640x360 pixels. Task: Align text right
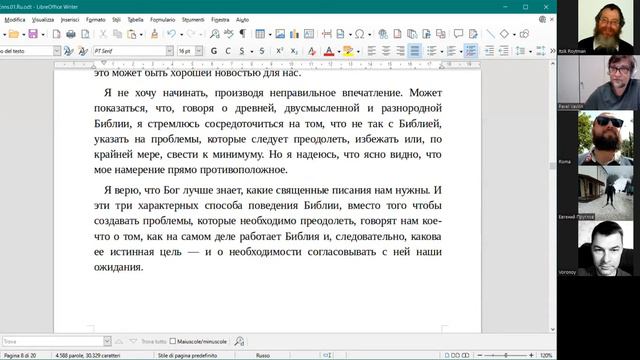coord(400,51)
